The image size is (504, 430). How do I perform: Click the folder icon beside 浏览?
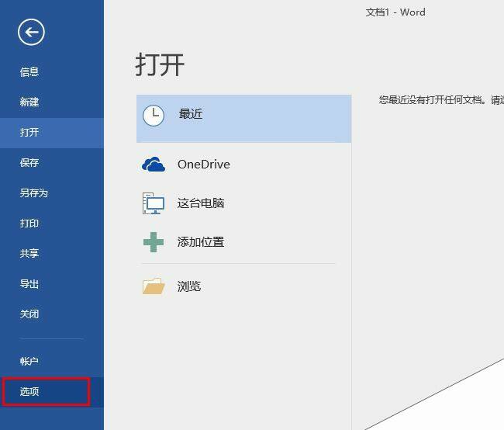[154, 286]
